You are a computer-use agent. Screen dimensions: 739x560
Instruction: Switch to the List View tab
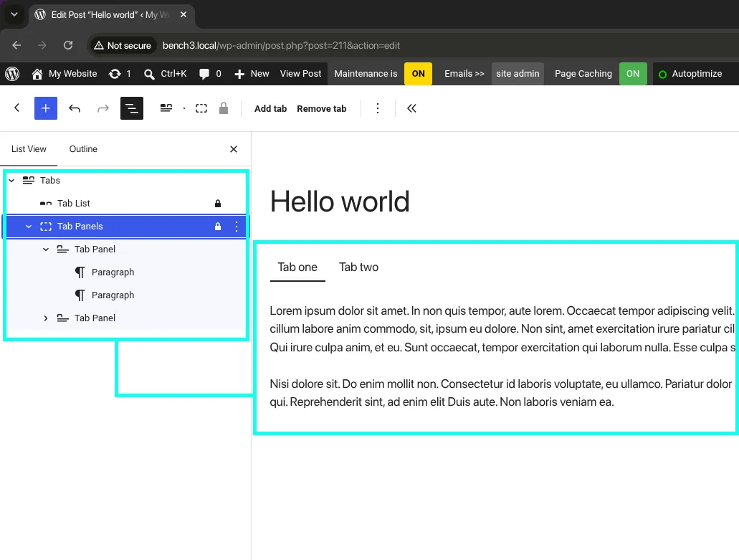[29, 149]
